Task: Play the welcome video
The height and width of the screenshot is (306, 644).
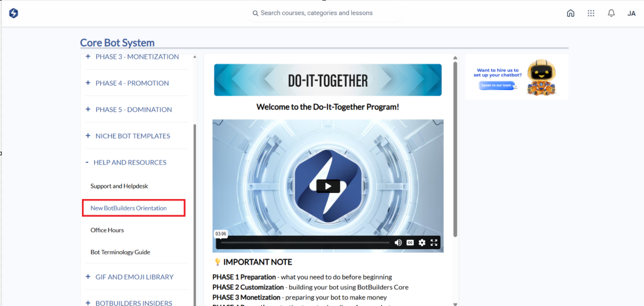Action: point(328,186)
